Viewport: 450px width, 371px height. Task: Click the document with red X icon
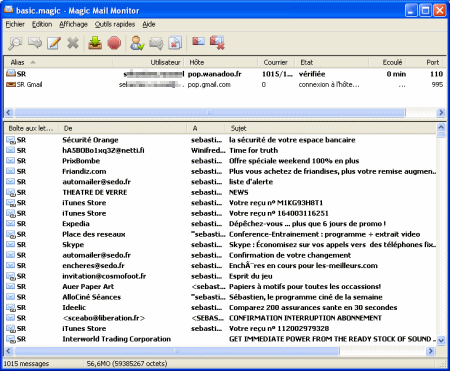pyautogui.click(x=175, y=43)
